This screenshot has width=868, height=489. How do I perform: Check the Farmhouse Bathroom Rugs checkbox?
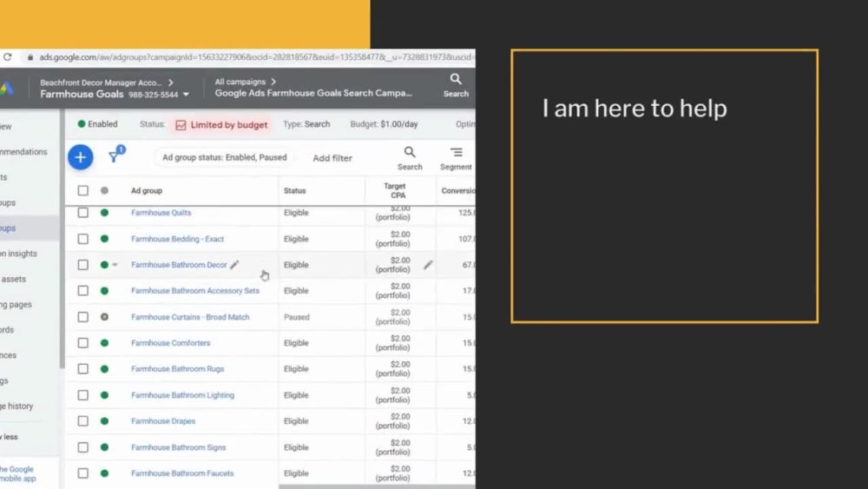click(x=83, y=369)
